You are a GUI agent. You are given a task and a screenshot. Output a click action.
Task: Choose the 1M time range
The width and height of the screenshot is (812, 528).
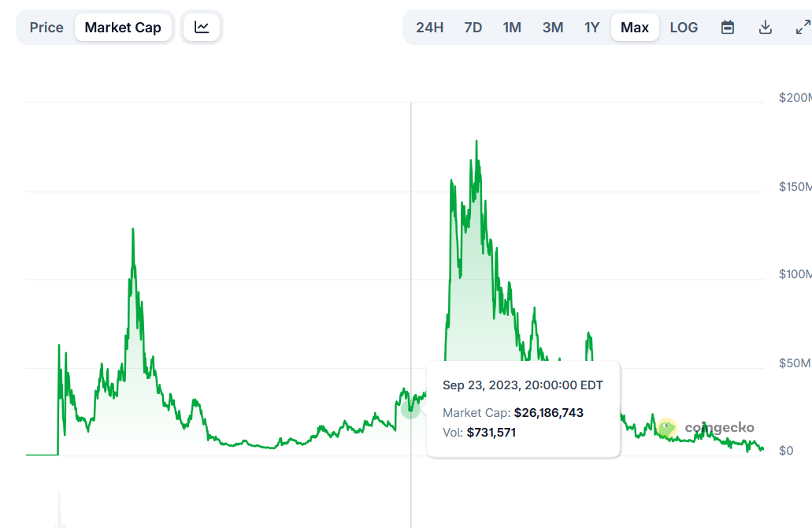pos(512,28)
